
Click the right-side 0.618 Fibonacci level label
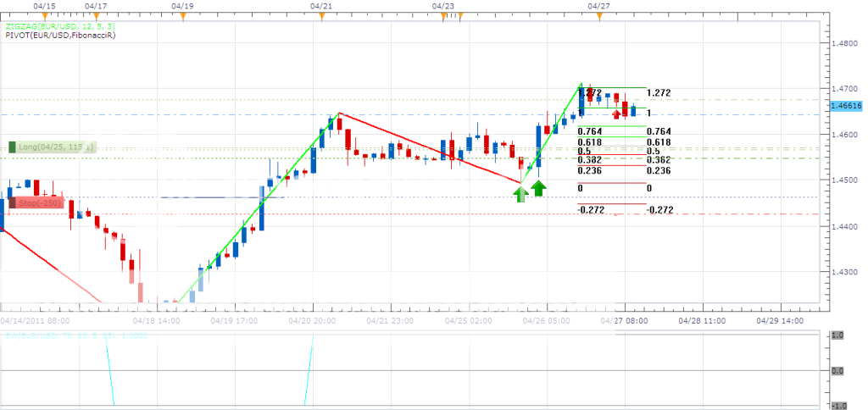pos(658,141)
